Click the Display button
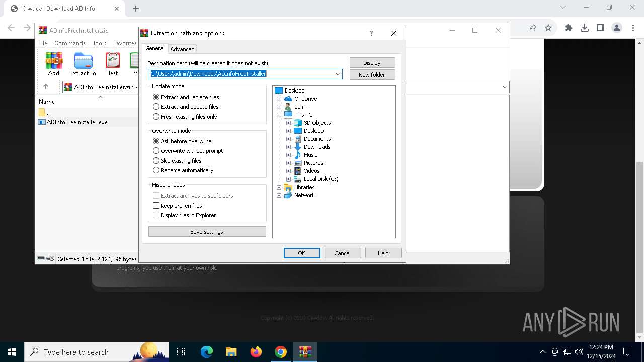This screenshot has width=644, height=362. tap(372, 63)
